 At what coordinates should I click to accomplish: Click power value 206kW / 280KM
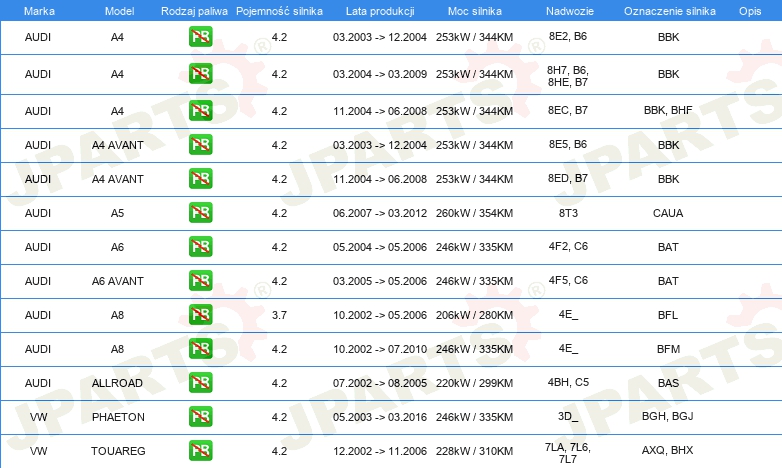point(474,315)
